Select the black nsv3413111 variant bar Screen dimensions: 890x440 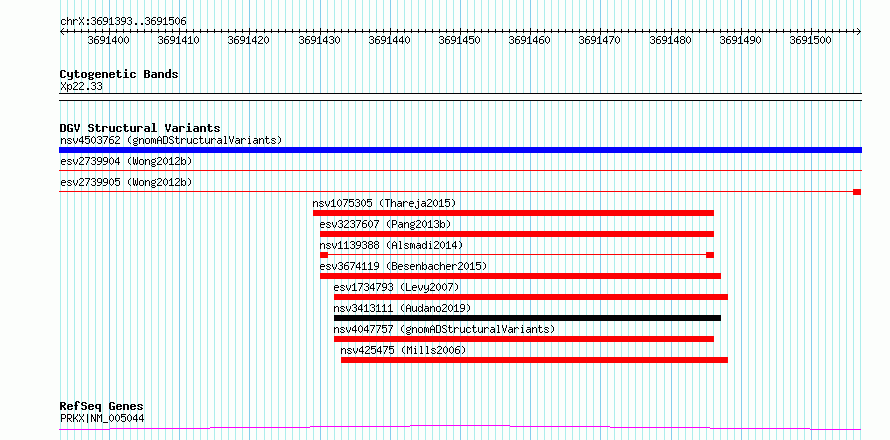click(527, 318)
